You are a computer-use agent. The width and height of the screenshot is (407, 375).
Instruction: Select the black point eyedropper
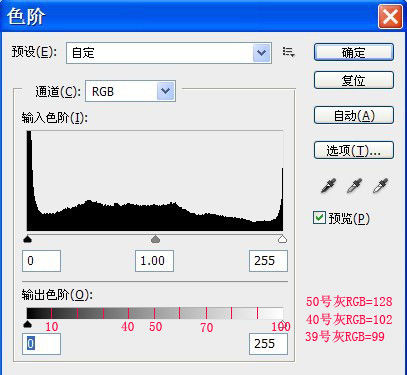(x=328, y=186)
